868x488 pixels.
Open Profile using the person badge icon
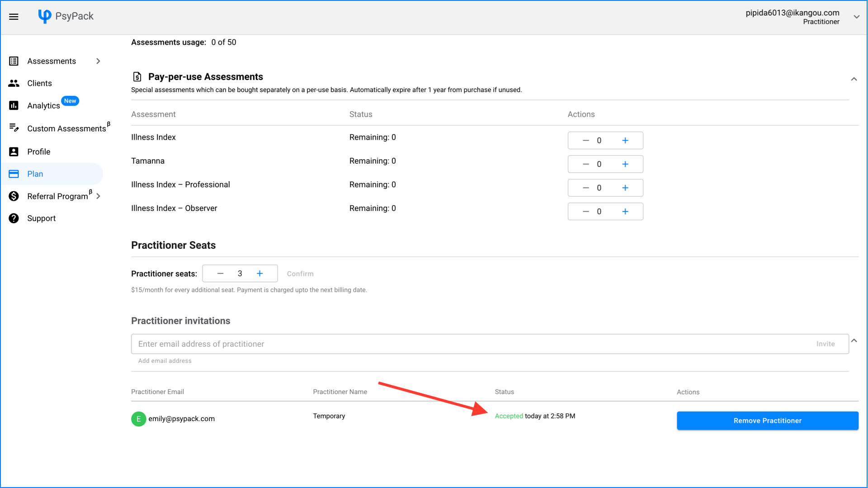click(x=14, y=151)
